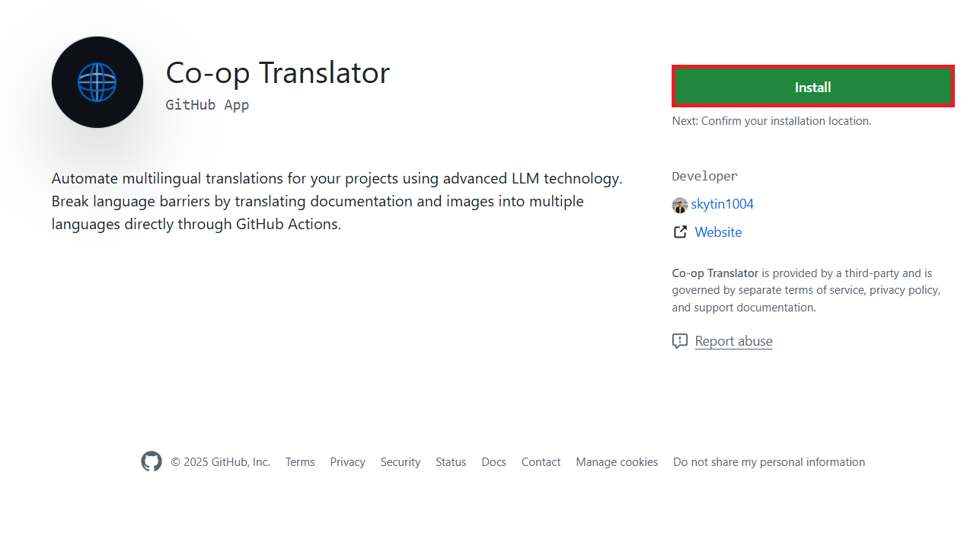Viewport: 980px width, 552px height.
Task: Report abuse for this app
Action: [x=733, y=341]
